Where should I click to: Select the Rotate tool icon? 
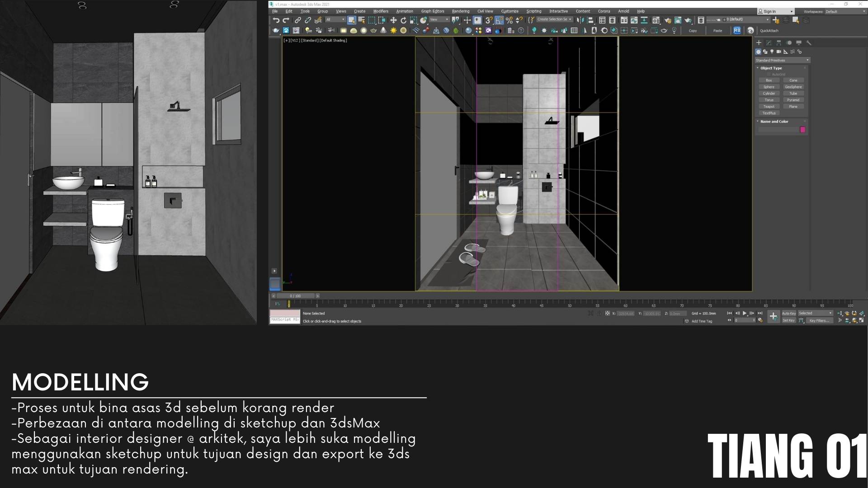click(403, 20)
